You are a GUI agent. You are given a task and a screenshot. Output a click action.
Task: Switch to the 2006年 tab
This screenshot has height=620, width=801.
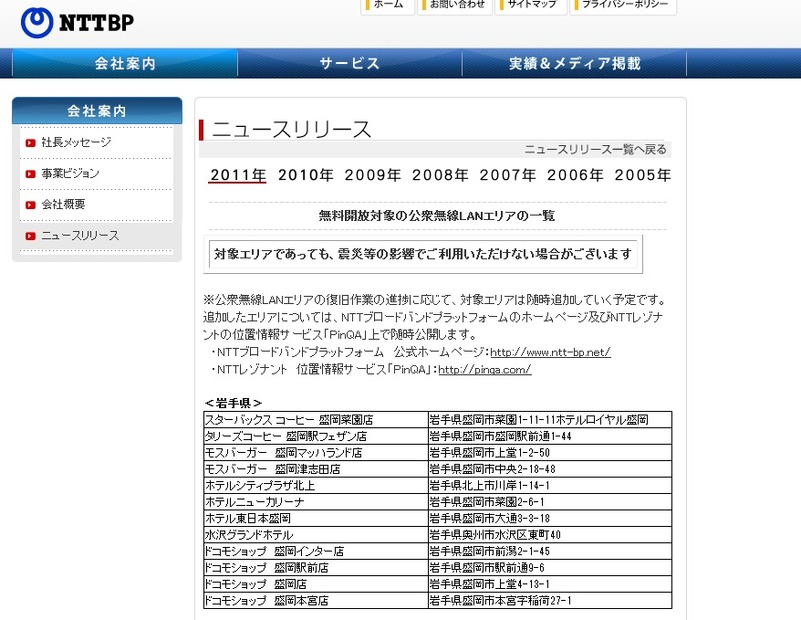point(575,175)
